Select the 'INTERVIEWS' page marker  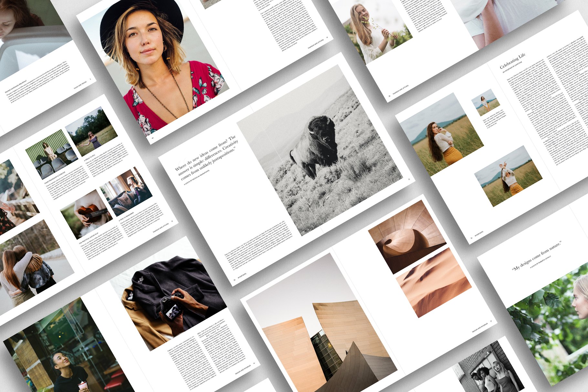[242, 275]
